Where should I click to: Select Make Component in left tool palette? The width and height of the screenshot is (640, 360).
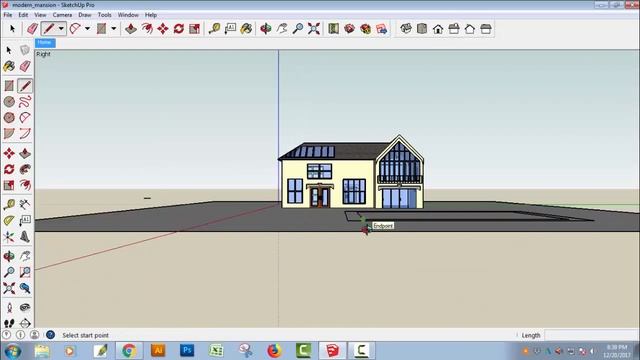coord(25,50)
